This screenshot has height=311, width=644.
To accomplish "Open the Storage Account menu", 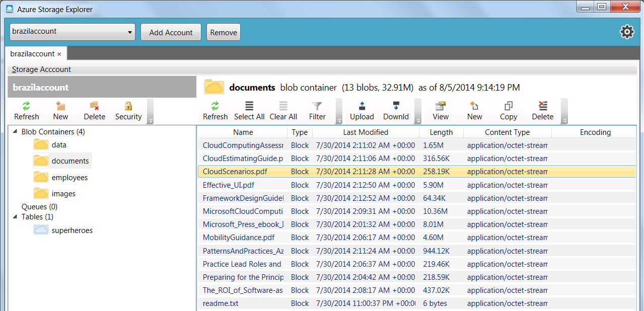I will pos(41,69).
